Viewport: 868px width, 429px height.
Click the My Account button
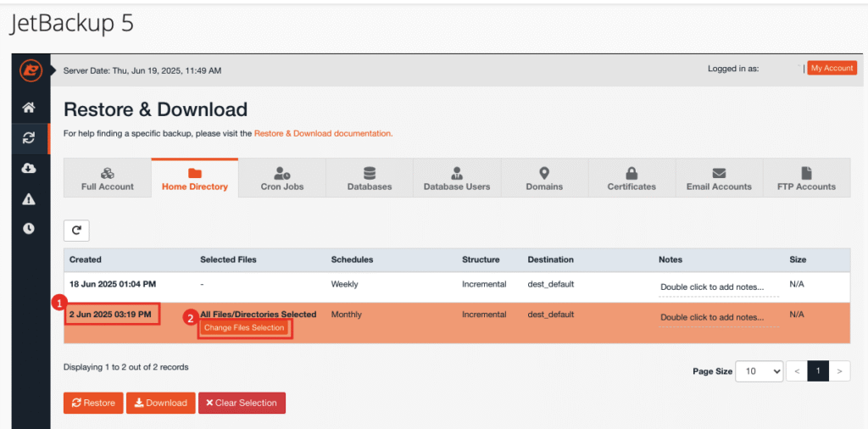832,68
